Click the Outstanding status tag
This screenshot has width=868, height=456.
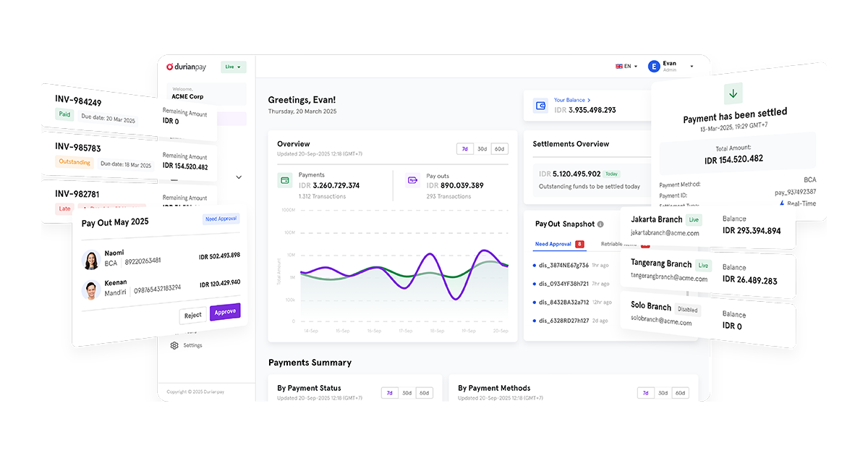point(75,162)
